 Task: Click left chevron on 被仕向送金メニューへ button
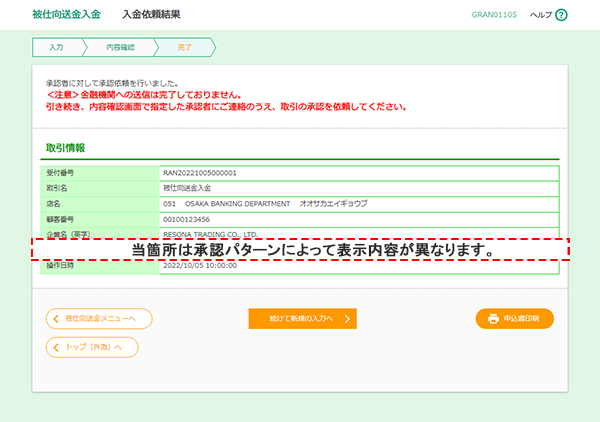[x=55, y=319]
